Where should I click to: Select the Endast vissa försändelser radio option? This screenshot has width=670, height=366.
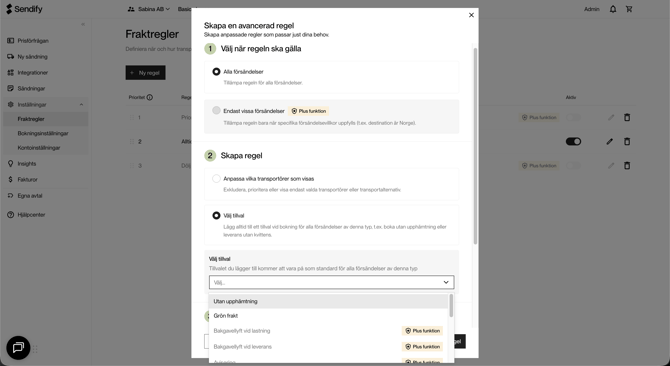[x=216, y=111]
